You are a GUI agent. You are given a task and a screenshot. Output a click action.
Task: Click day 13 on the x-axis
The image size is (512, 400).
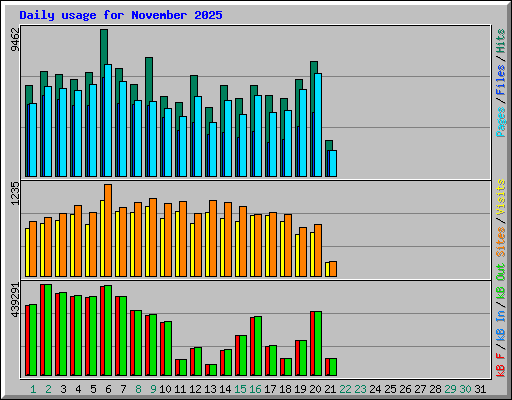pos(210,389)
